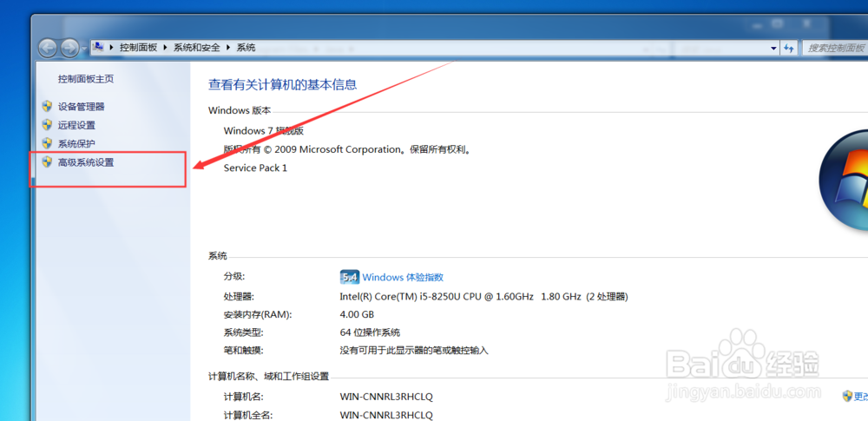Open 远程设置 from the sidebar
This screenshot has height=421, width=868.
coord(76,125)
